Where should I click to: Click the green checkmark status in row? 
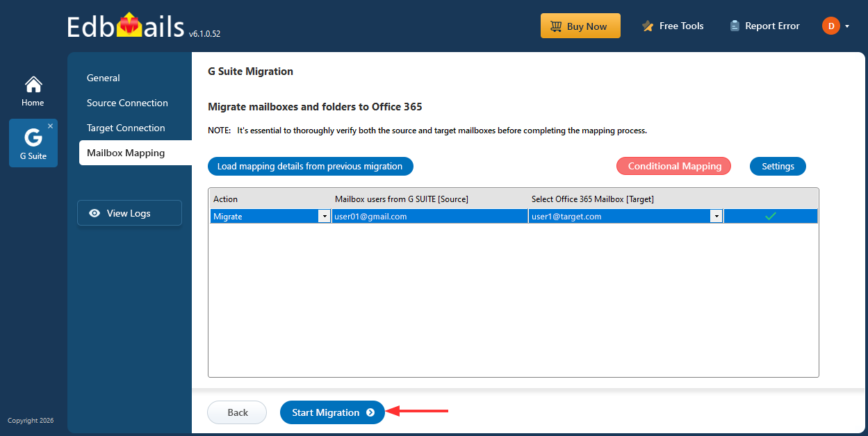pyautogui.click(x=770, y=217)
